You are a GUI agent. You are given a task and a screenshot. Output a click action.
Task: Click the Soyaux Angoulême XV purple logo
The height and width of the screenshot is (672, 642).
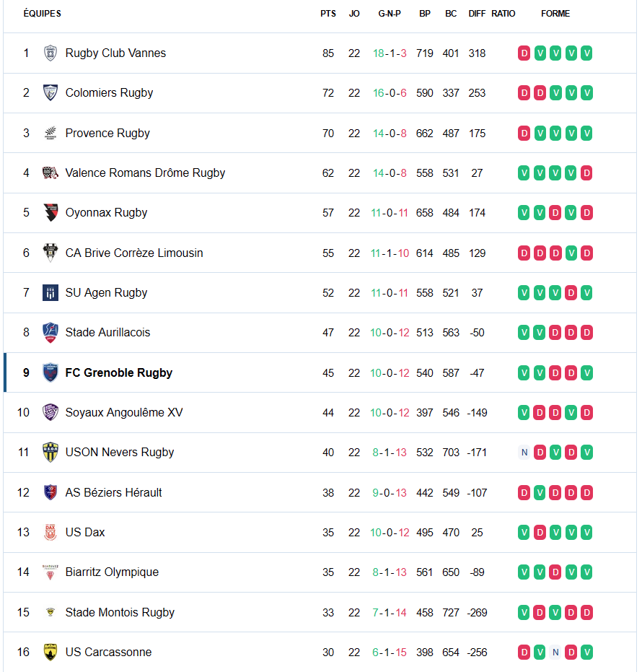coord(50,413)
